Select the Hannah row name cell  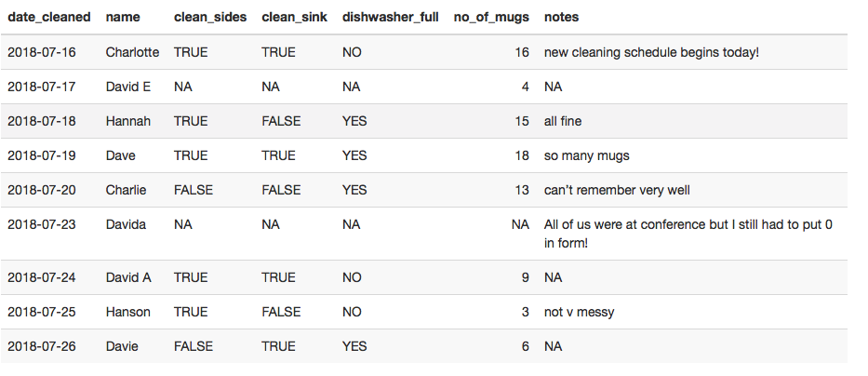(x=127, y=121)
